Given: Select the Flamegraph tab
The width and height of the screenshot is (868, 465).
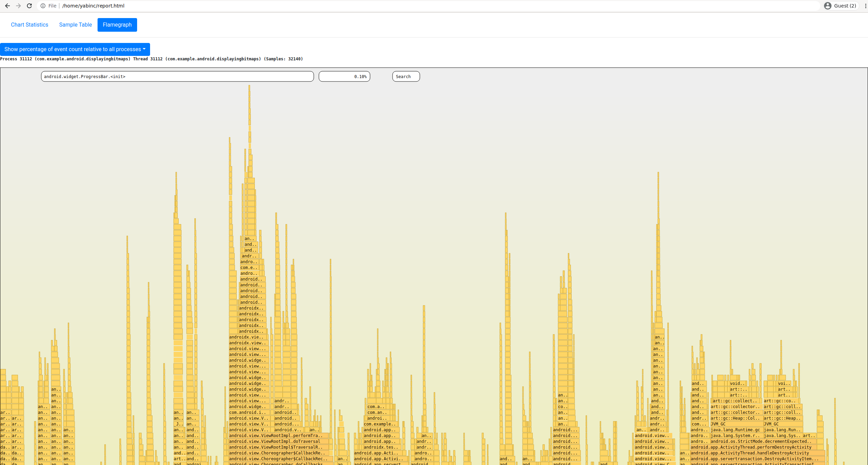Looking at the screenshot, I should click(x=117, y=25).
